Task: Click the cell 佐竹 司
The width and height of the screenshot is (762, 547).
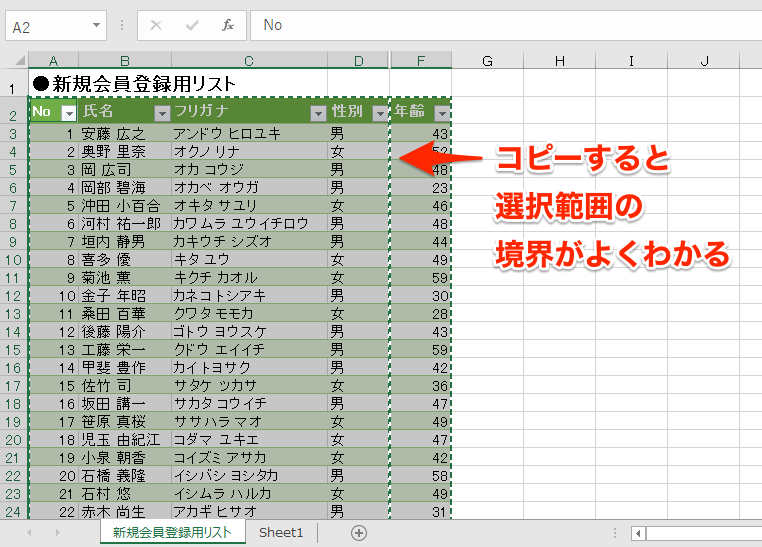Action: (125, 385)
